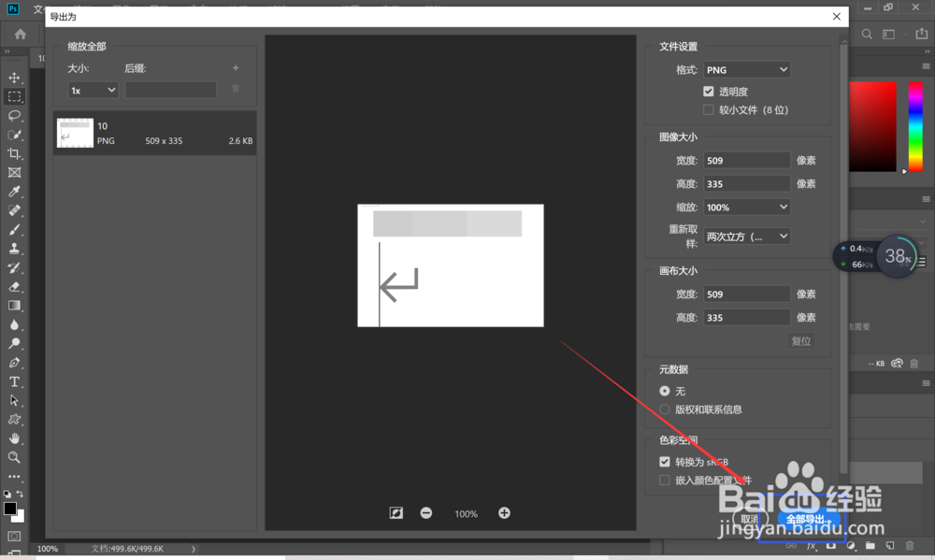Viewport: 935px width, 560px height.
Task: Toggle 转换为 sRGB checkbox
Action: (x=664, y=462)
